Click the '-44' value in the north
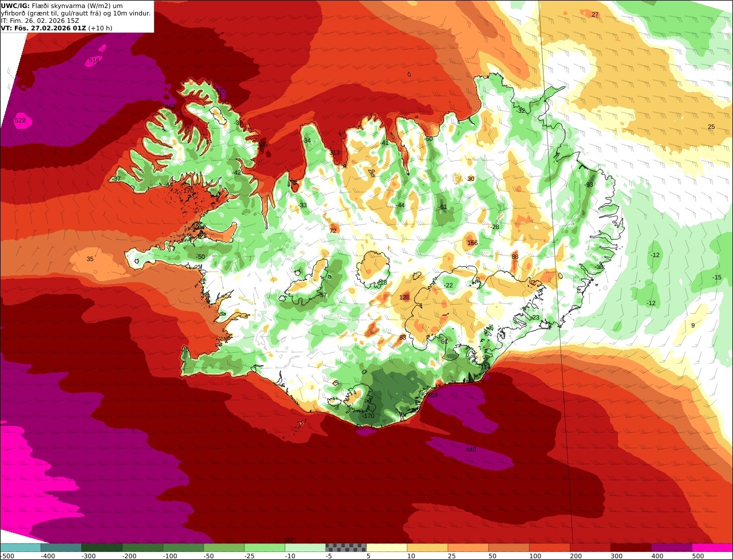 (400, 205)
